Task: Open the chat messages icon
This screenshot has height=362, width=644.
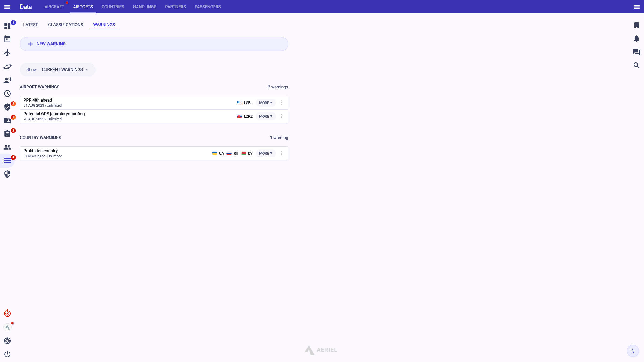Action: [x=636, y=52]
